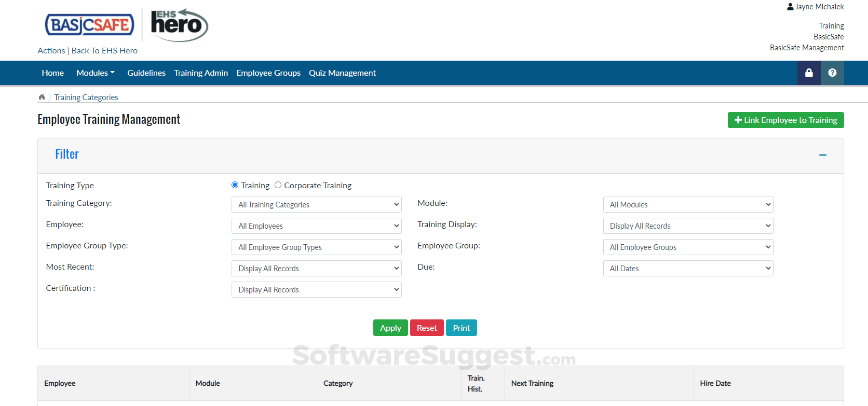The width and height of the screenshot is (868, 406).
Task: Select the Corporate Training radio button
Action: click(278, 185)
